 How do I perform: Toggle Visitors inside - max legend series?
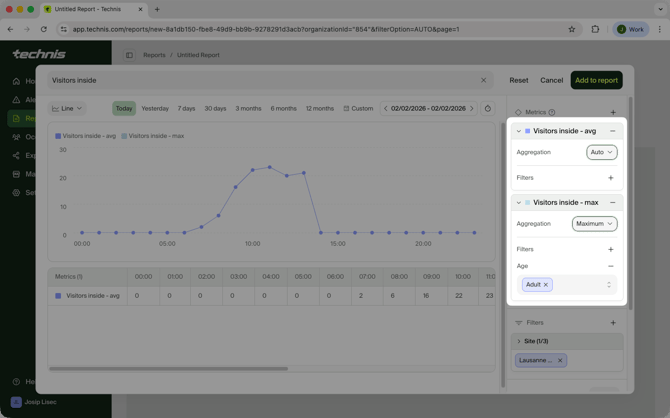coord(154,136)
